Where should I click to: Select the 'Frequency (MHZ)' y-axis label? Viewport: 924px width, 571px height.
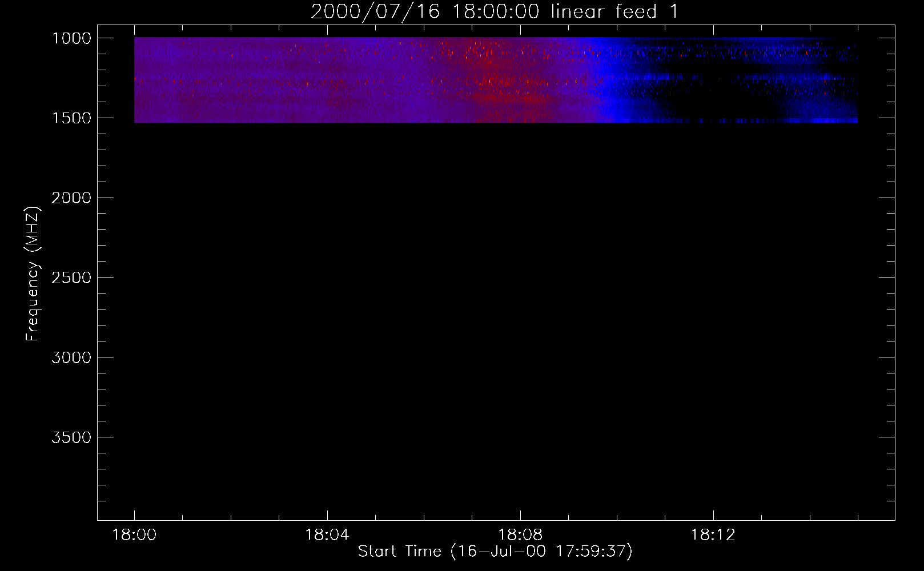coord(33,274)
